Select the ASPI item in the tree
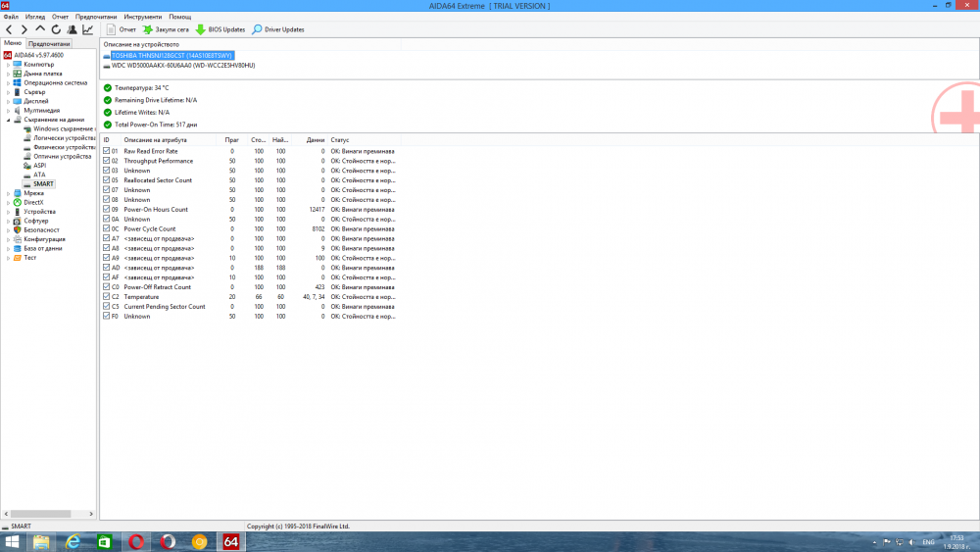 coord(40,166)
